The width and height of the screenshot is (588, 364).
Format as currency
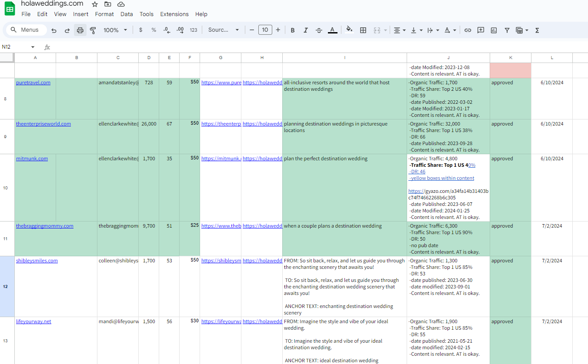[140, 30]
